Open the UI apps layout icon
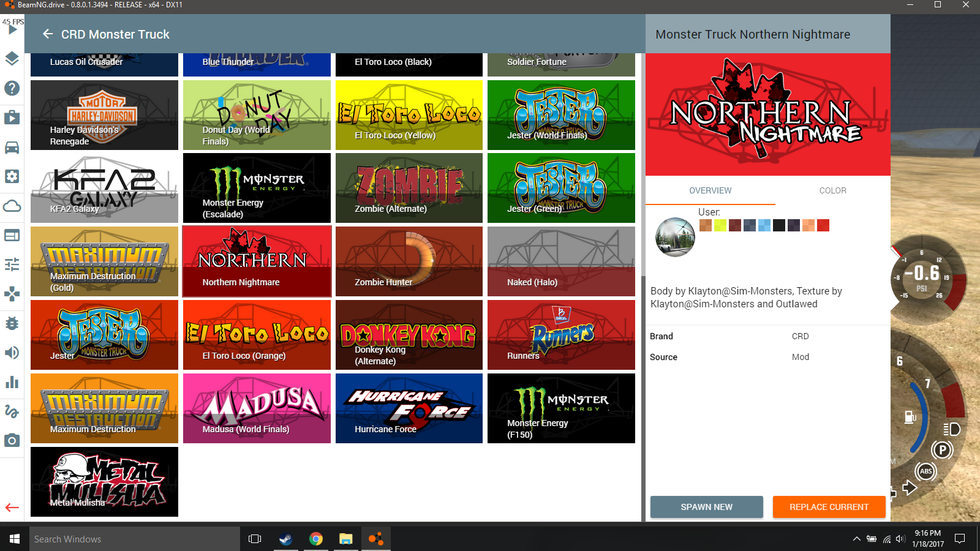 (12, 235)
